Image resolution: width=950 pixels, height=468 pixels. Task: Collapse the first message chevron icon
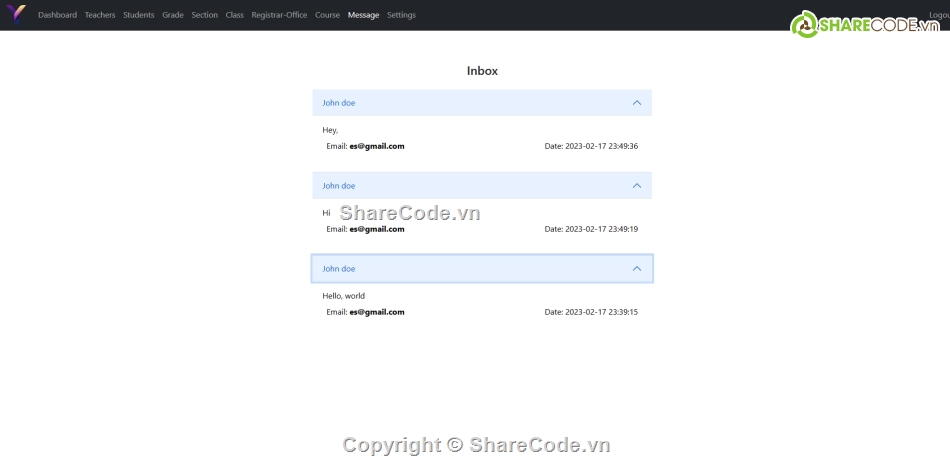(x=637, y=103)
